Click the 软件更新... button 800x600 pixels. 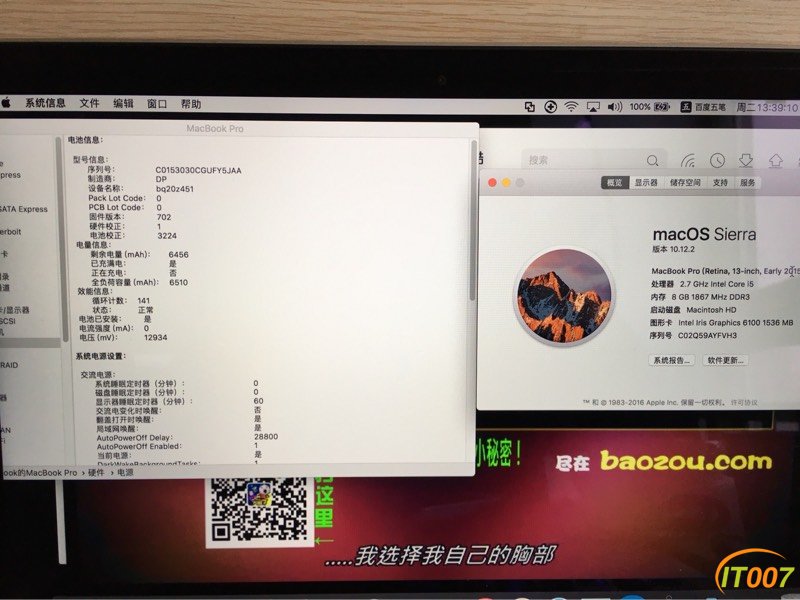pos(725,360)
